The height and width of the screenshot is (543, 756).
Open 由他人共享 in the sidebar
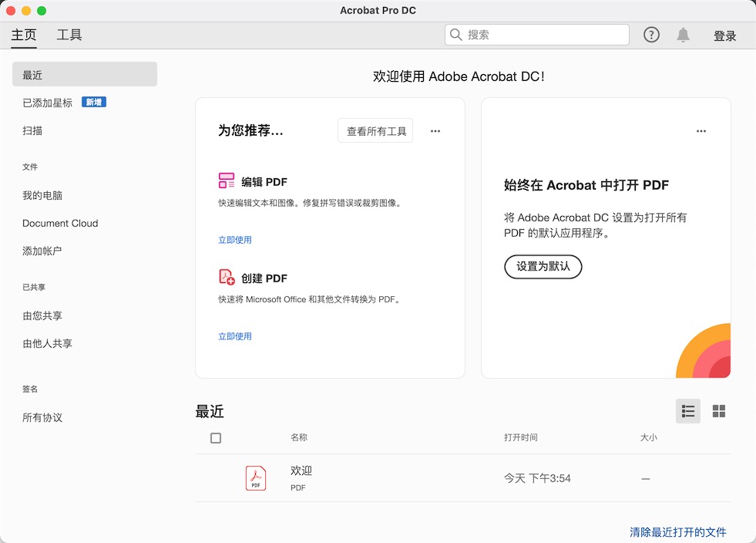click(47, 344)
